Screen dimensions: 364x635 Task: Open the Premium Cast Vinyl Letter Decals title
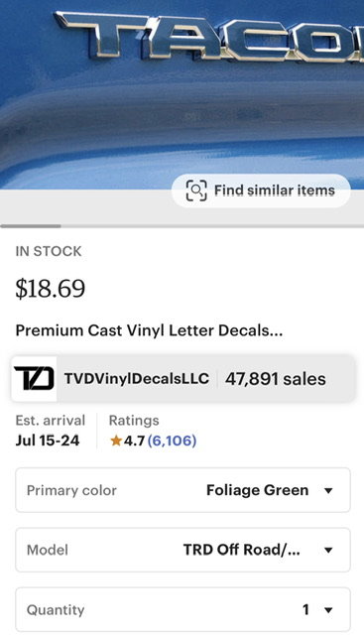tap(149, 330)
